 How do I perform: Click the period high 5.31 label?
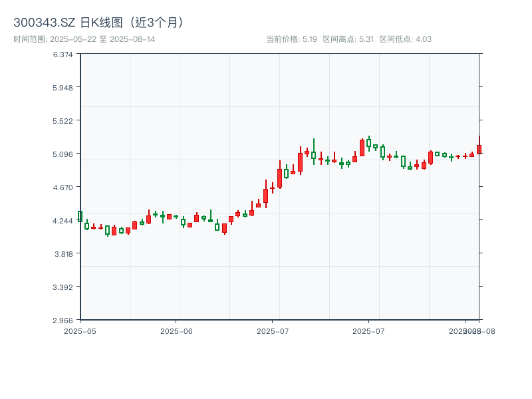[x=348, y=39]
